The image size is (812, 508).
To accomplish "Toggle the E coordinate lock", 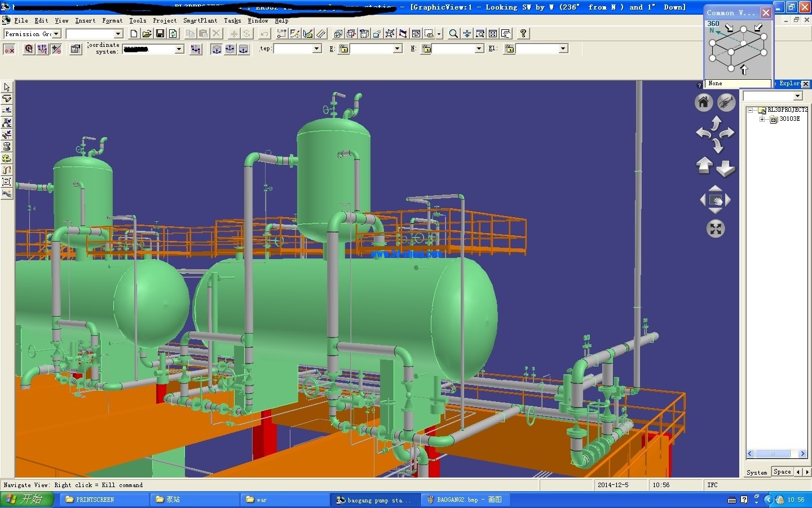I will [x=344, y=49].
